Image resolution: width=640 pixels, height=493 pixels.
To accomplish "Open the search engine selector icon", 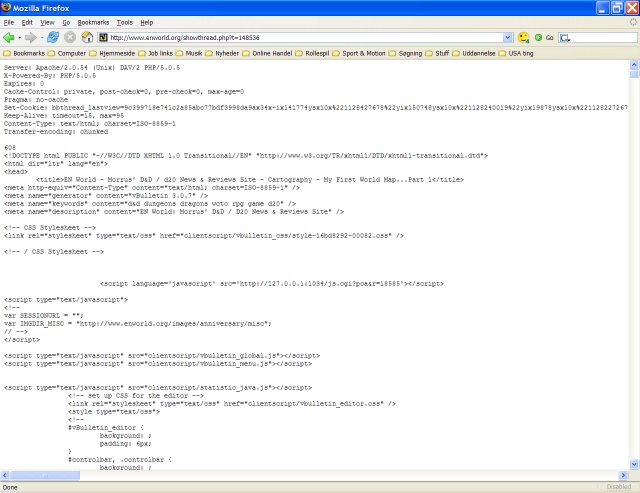I will coord(565,38).
